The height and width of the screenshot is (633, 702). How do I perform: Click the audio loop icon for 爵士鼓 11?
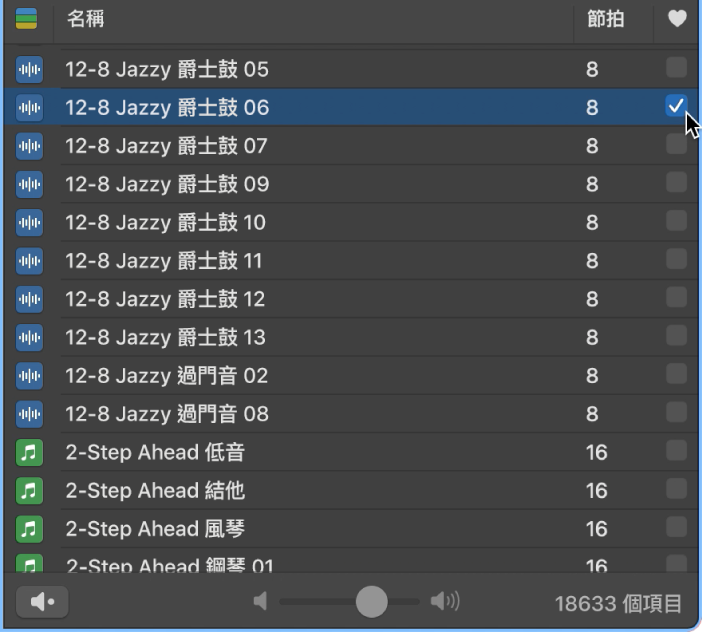30,261
